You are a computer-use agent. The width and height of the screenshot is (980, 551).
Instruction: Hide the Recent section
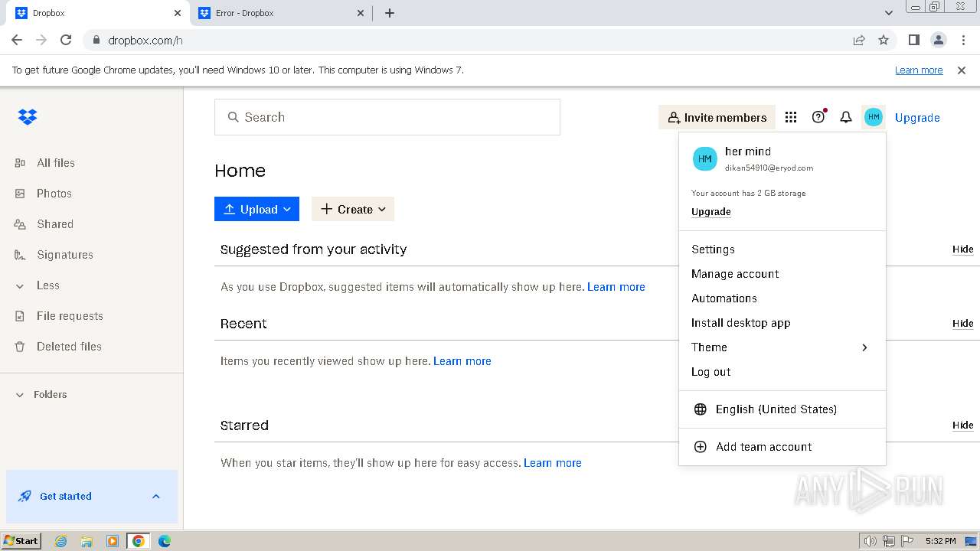click(x=962, y=324)
